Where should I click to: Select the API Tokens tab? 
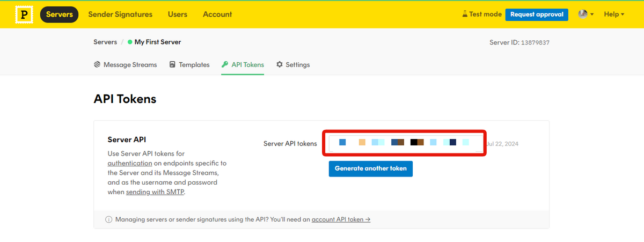click(243, 64)
